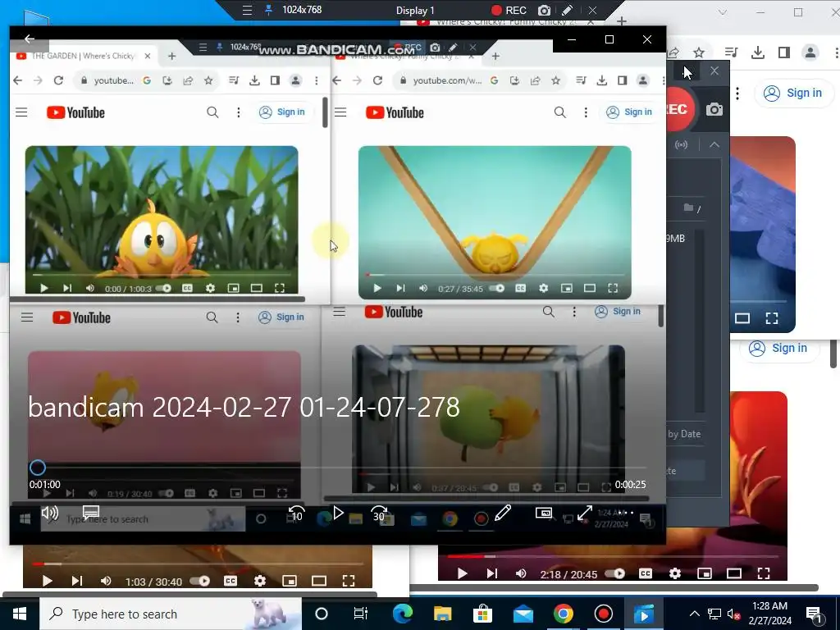Enter full screen on the right-side YouTube video
Image resolution: width=840 pixels, height=630 pixels.
pos(771,318)
